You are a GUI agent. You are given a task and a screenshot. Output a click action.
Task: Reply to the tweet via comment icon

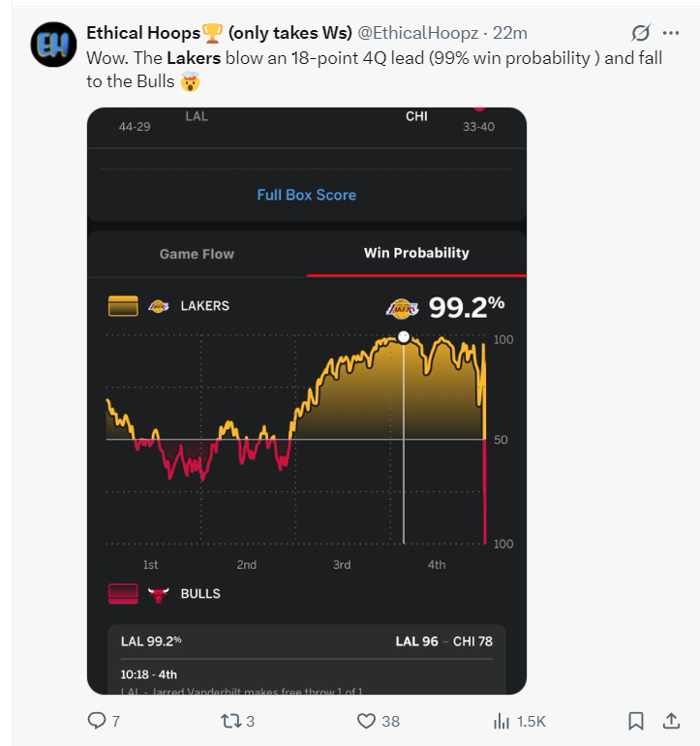[97, 720]
